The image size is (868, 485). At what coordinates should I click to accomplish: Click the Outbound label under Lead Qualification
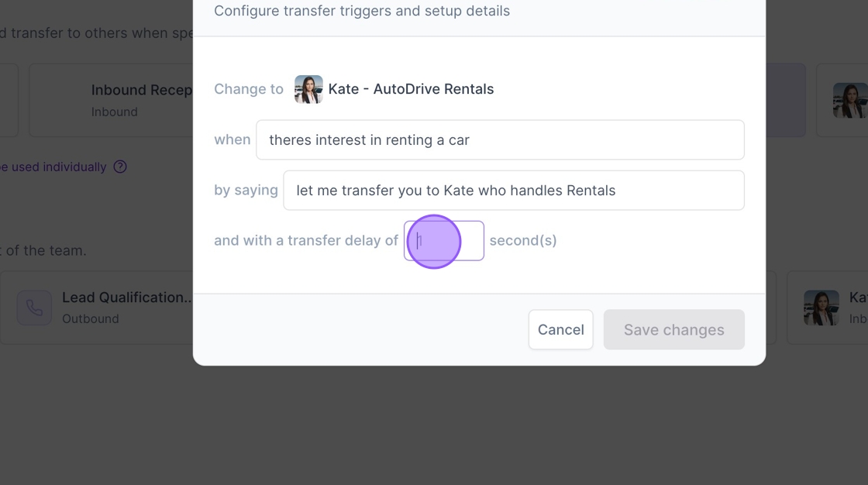point(90,319)
